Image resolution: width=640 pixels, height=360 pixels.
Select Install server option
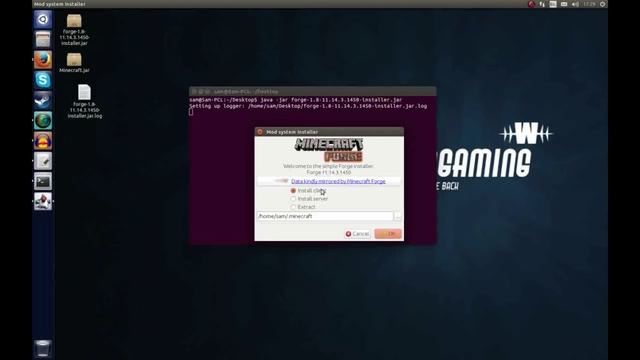pos(309,199)
